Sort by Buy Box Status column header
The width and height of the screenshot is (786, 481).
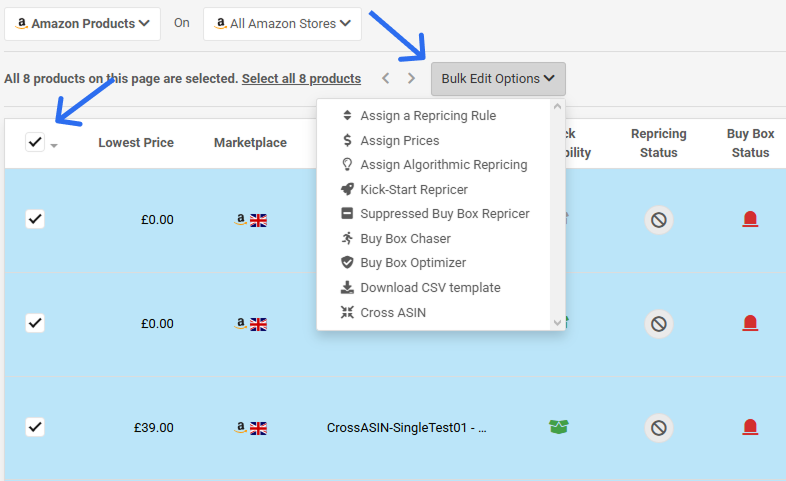(750, 143)
